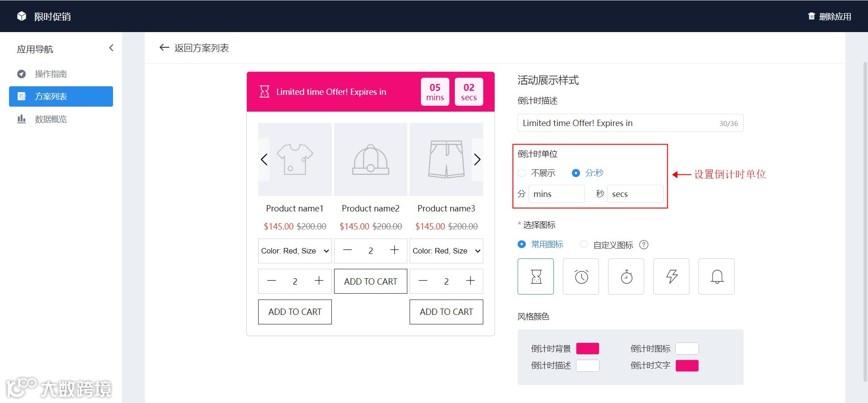Decrease quantity for Product name2
868x403 pixels.
coord(347,250)
